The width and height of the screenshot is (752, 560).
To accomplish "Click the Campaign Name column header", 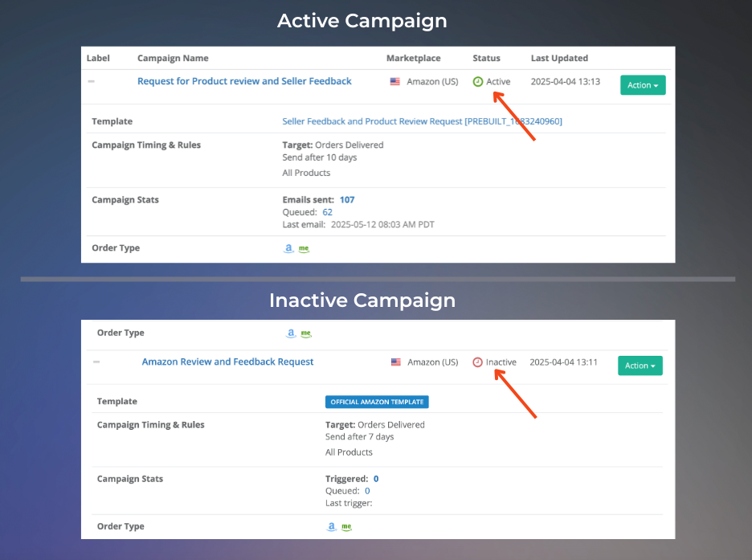I will pos(173,58).
